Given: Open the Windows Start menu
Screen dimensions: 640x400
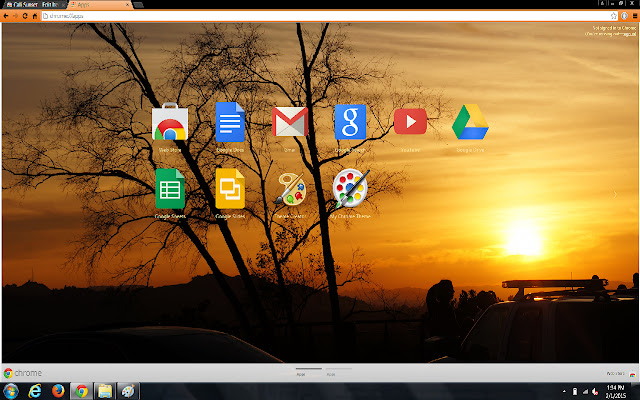Looking at the screenshot, I should 11,391.
